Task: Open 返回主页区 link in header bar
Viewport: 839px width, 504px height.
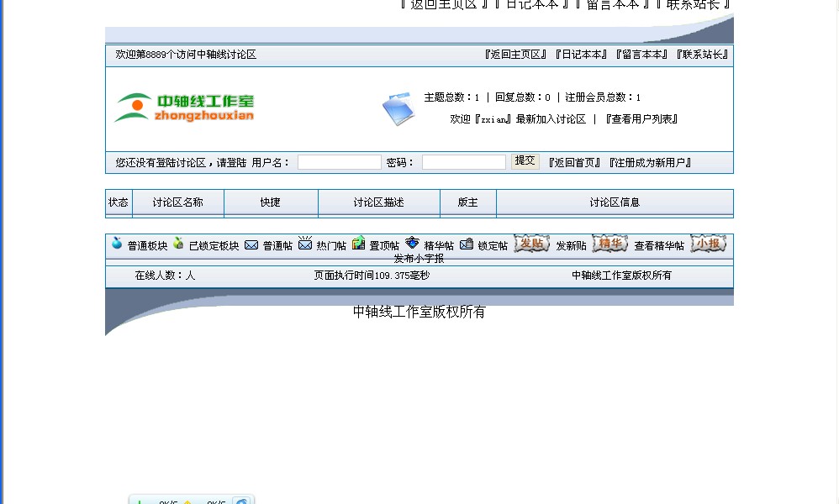Action: click(516, 55)
